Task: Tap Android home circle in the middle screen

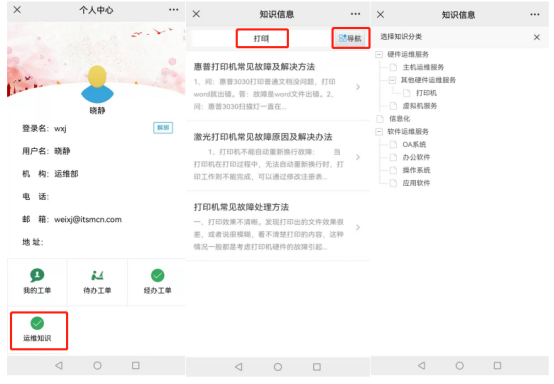Action: (278, 367)
